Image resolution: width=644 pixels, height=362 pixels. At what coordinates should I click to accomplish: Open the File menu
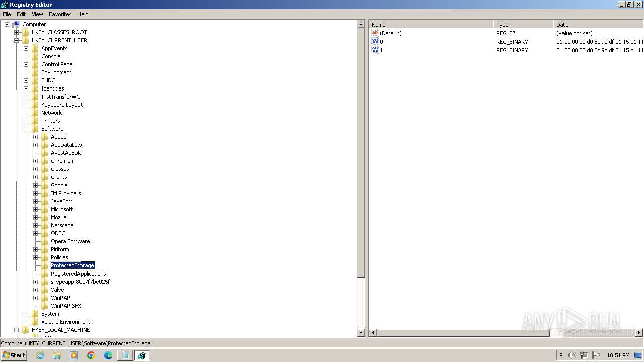[x=7, y=14]
